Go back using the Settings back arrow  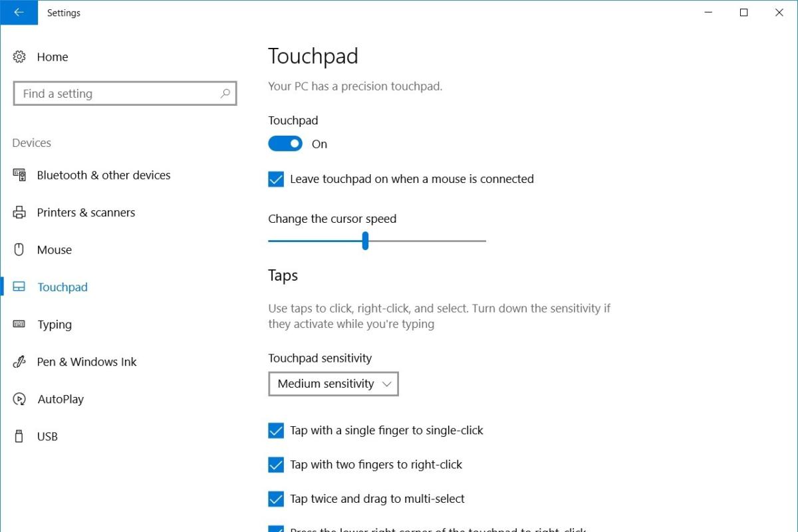(x=19, y=13)
